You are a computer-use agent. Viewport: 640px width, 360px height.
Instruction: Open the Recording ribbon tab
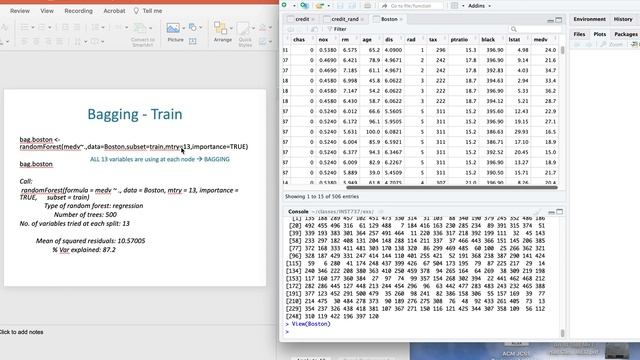click(x=78, y=11)
